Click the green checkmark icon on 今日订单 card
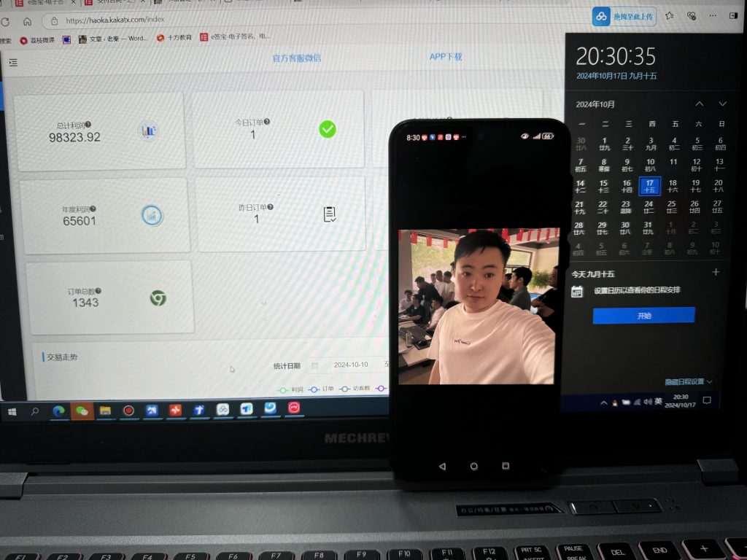The image size is (747, 560). click(327, 130)
